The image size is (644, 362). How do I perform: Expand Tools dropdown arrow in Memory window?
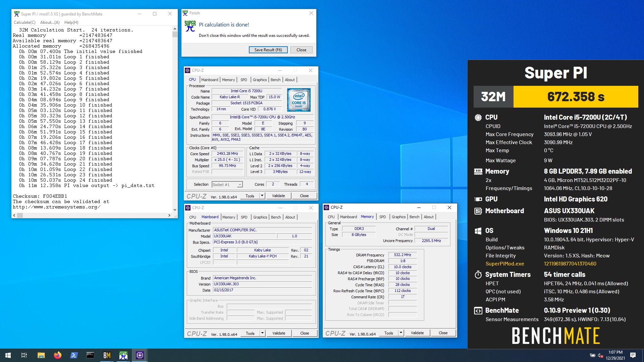tap(401, 333)
